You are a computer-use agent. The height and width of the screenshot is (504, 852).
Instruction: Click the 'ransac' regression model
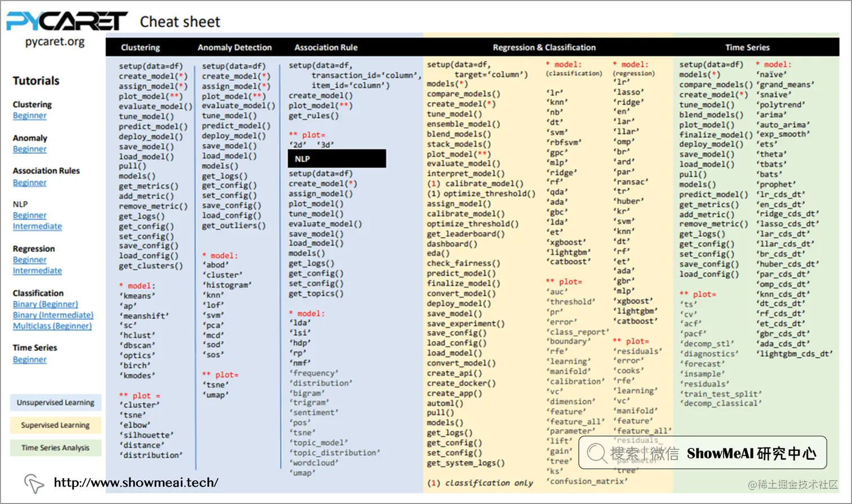(x=631, y=182)
